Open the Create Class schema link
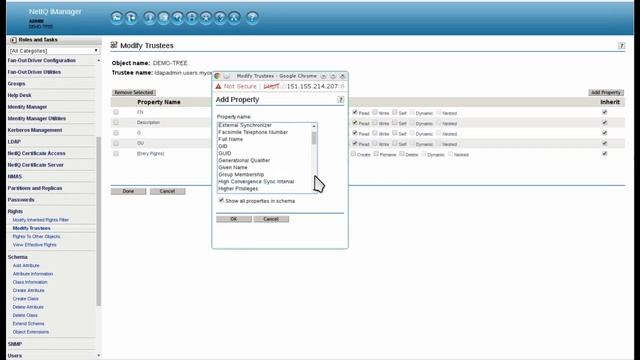This screenshot has width=640, height=360. (x=25, y=299)
